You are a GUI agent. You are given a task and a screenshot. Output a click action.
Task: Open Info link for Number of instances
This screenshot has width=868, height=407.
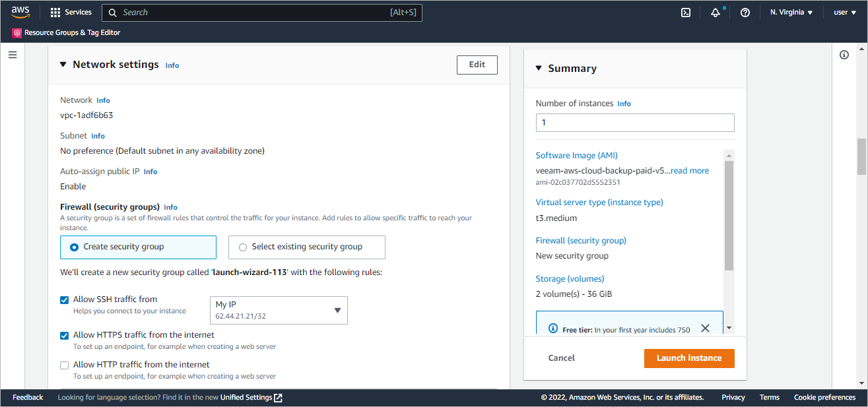[624, 104]
